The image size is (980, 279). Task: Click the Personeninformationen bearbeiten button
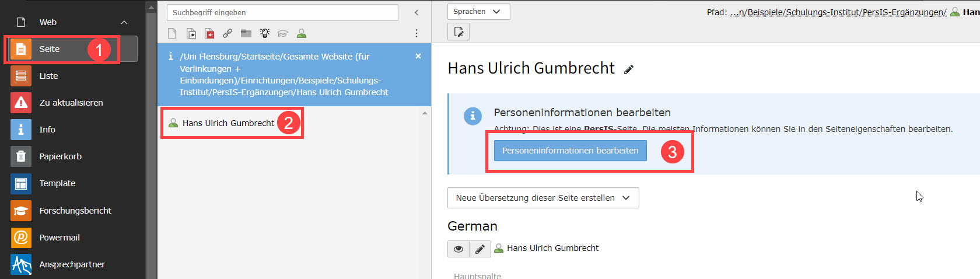(570, 151)
